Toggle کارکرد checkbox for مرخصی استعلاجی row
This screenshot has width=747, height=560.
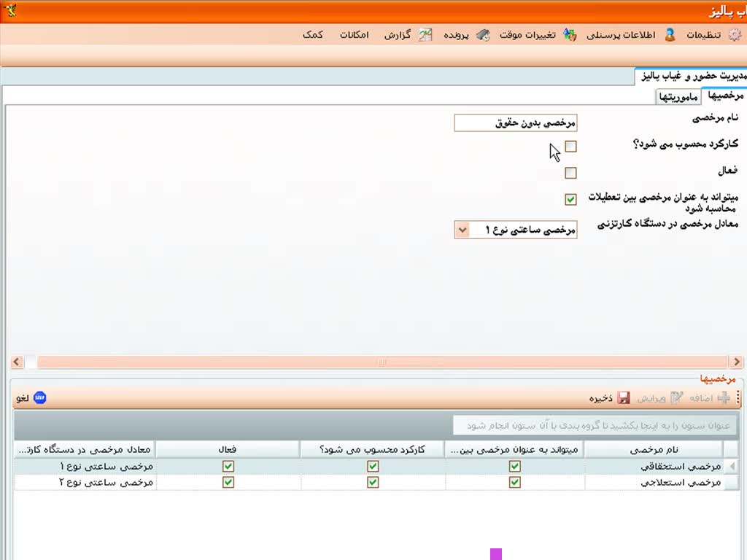click(373, 483)
